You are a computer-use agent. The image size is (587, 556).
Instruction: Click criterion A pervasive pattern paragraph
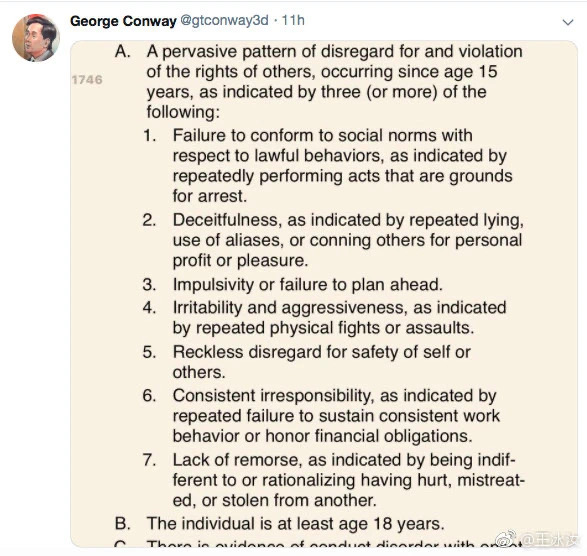point(334,82)
